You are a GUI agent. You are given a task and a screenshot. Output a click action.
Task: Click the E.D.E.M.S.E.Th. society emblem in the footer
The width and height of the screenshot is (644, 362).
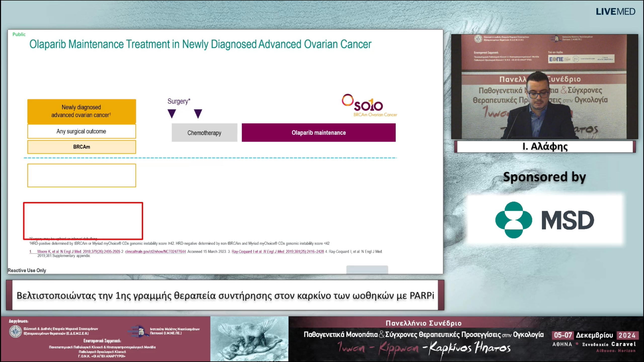[x=15, y=331]
